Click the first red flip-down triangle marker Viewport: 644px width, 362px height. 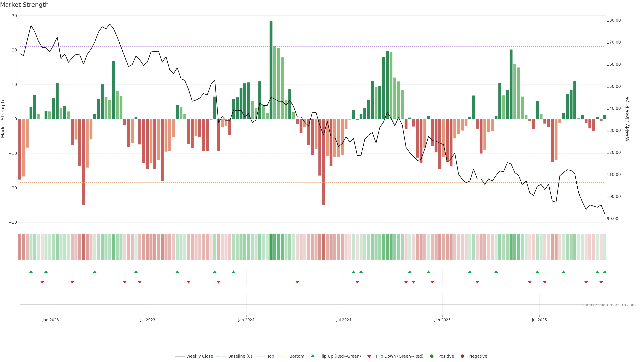coord(42,282)
